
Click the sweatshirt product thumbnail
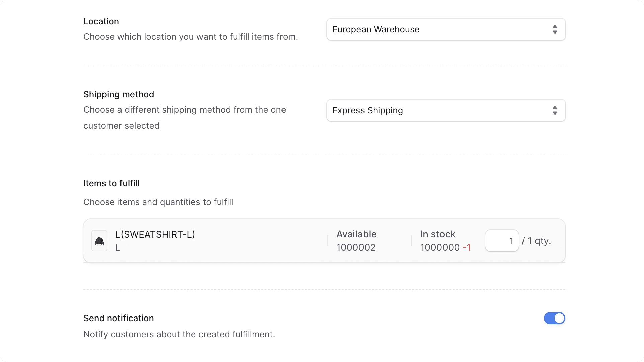(99, 240)
